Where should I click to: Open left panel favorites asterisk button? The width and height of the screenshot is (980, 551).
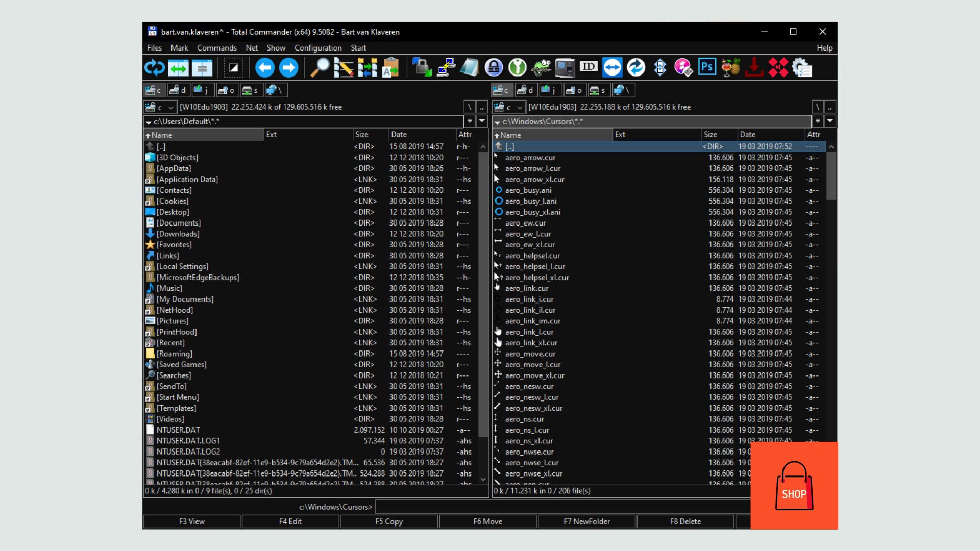(470, 121)
